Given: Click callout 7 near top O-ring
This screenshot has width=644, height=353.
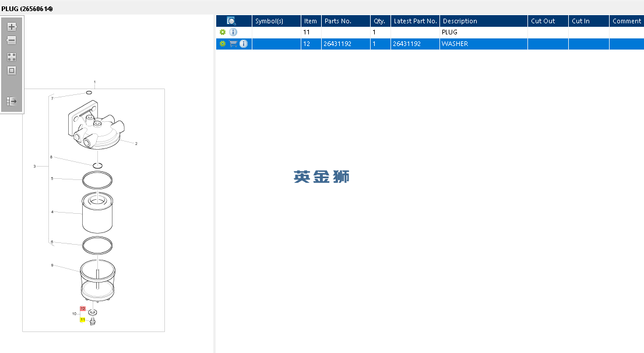Looking at the screenshot, I should pos(52,98).
